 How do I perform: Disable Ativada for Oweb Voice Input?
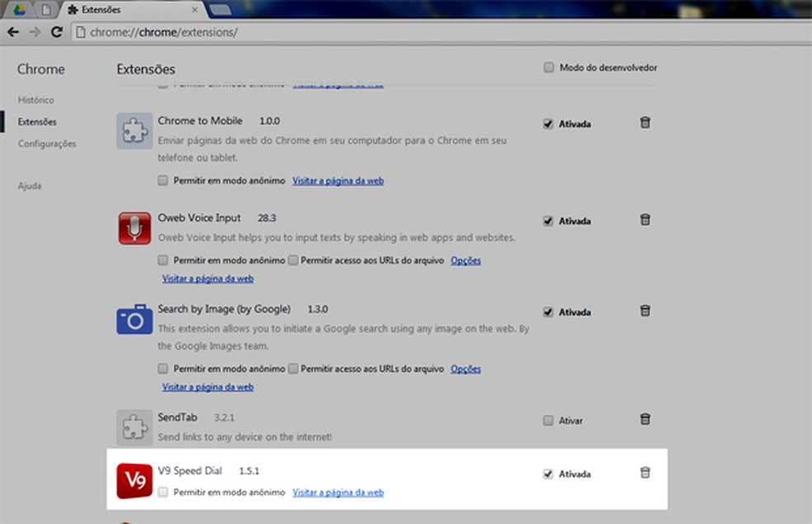548,219
